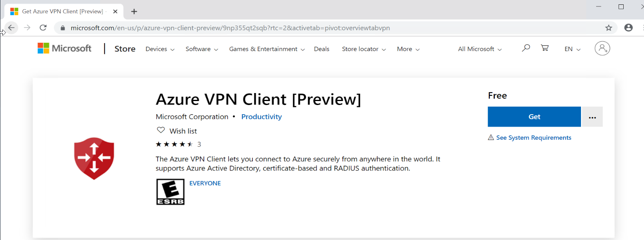Click the Wish list text
Image resolution: width=644 pixels, height=240 pixels.
pyautogui.click(x=183, y=131)
